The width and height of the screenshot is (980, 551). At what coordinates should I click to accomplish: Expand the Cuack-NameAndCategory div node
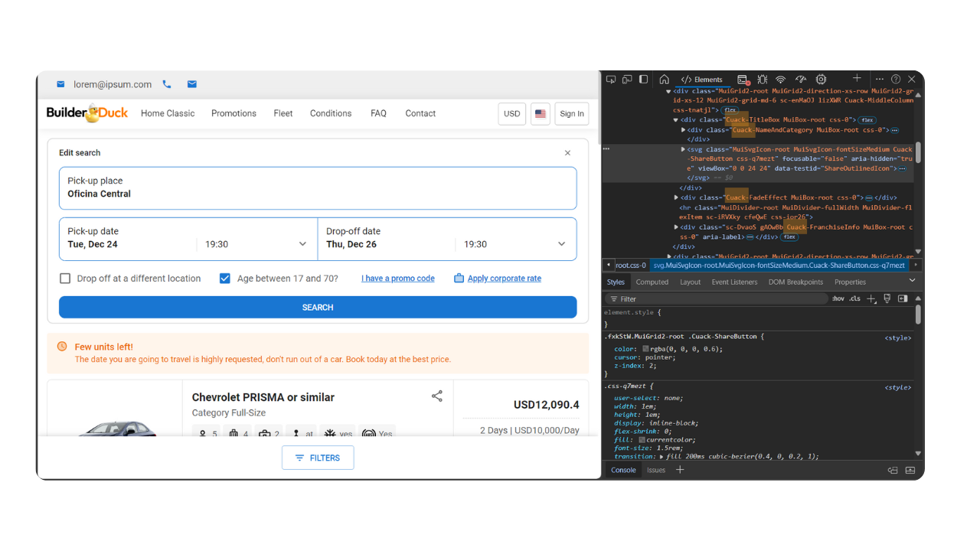(684, 130)
